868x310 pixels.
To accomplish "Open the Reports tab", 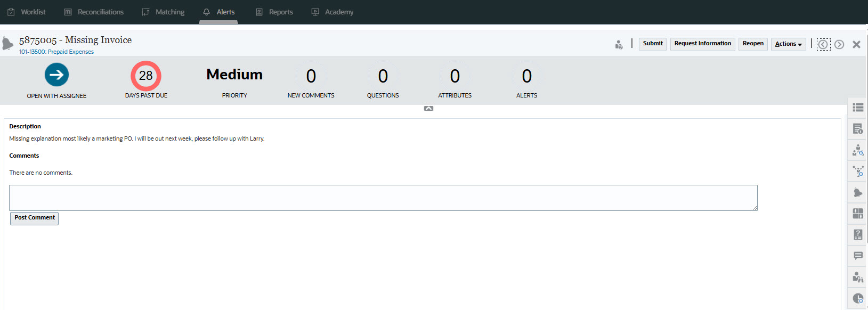I will [x=274, y=12].
